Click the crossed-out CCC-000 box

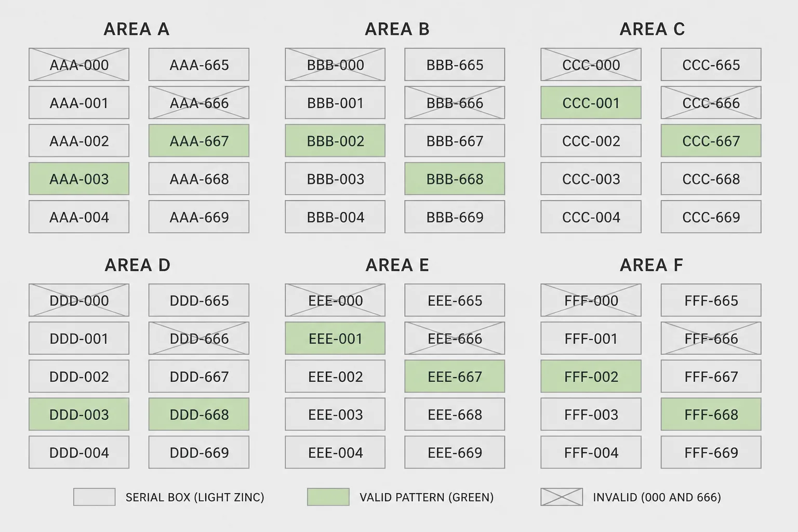coord(591,64)
